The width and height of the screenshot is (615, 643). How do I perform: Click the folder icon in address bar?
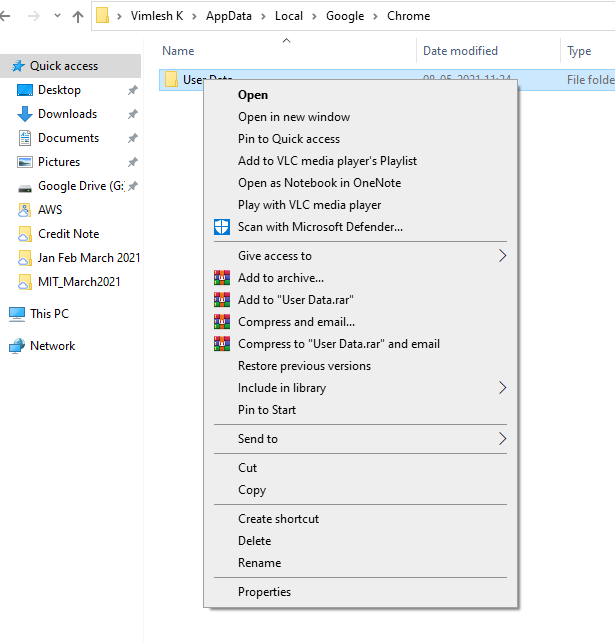(102, 16)
